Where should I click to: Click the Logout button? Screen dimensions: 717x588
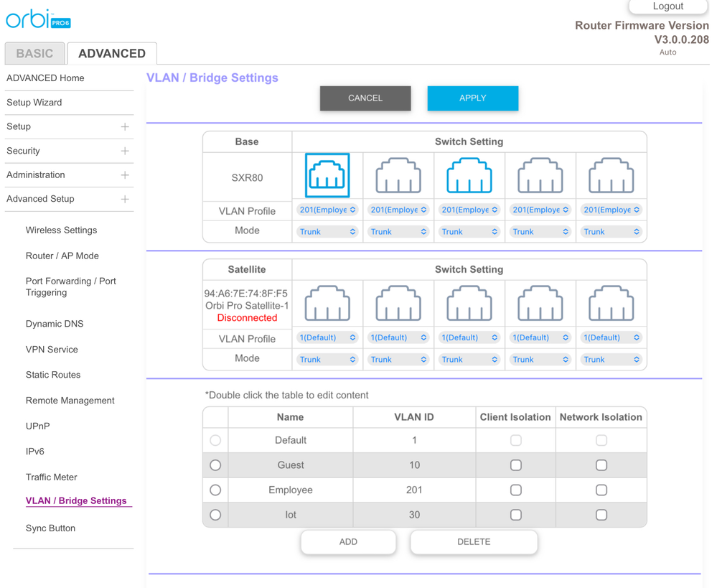coord(667,6)
